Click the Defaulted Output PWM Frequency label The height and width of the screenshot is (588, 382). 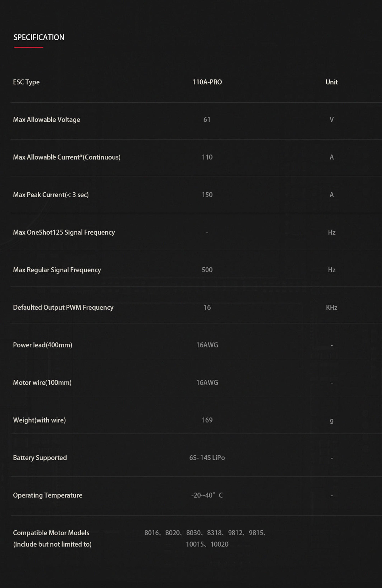tap(63, 307)
